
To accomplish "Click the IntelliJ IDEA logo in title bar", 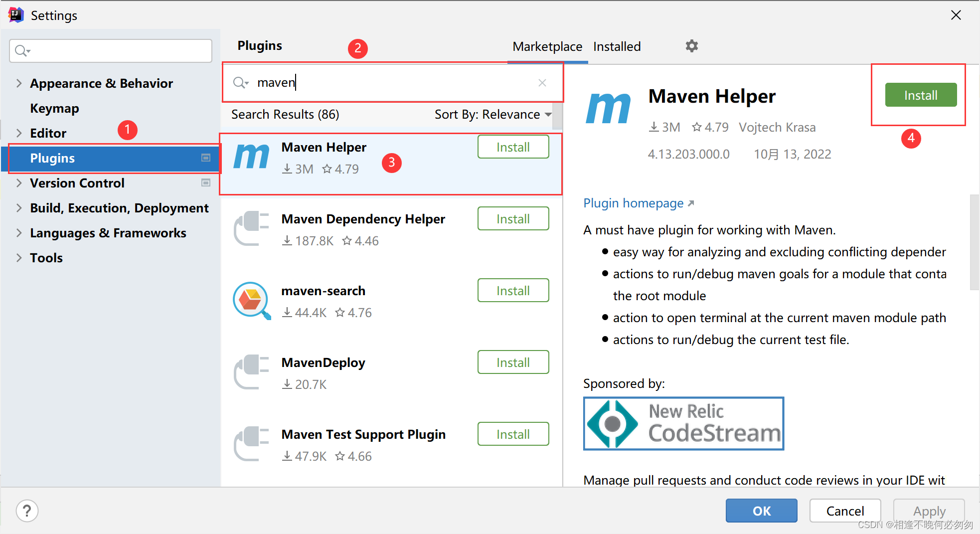I will tap(16, 15).
